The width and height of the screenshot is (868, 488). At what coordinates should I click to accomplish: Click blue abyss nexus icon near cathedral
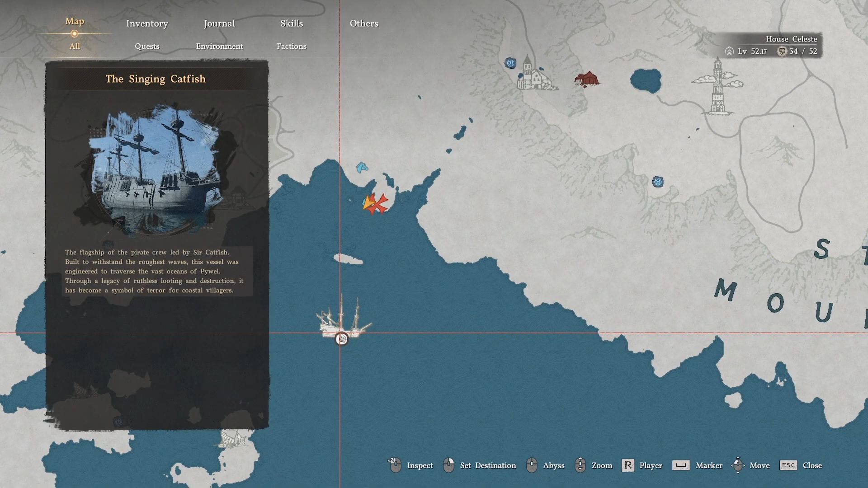coord(510,63)
